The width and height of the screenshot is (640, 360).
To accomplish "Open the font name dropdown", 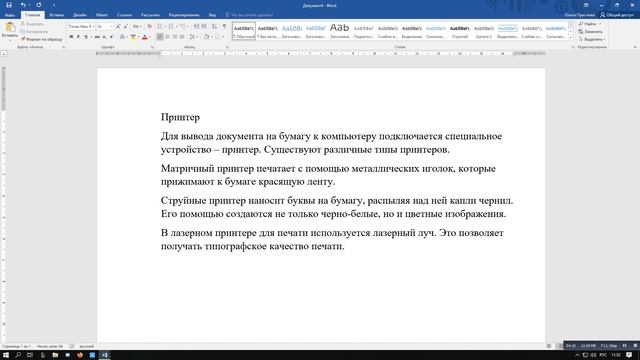I will point(93,27).
